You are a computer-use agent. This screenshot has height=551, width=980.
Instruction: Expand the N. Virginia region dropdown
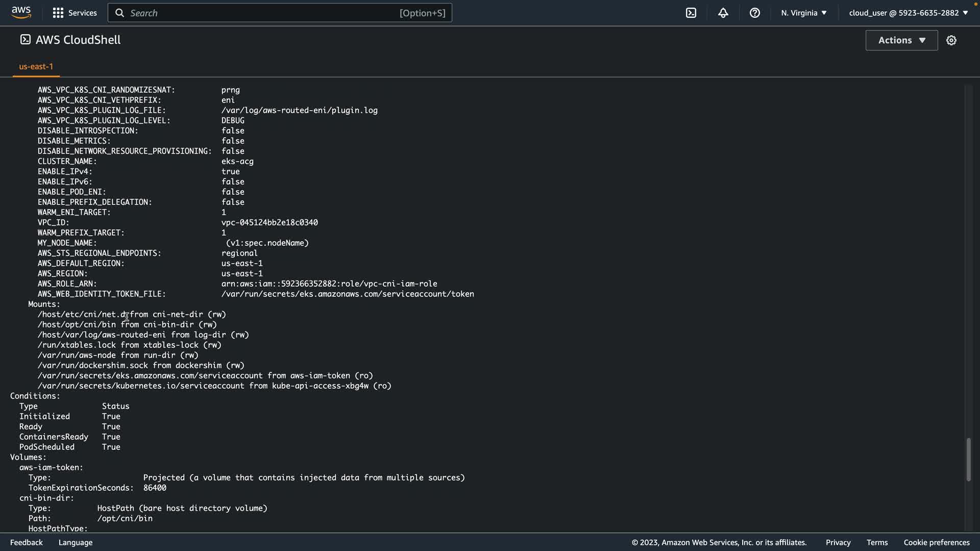[x=803, y=13]
